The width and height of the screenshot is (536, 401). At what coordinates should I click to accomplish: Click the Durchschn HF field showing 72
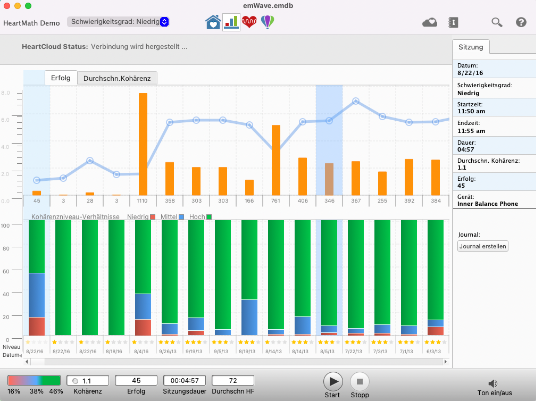(233, 380)
